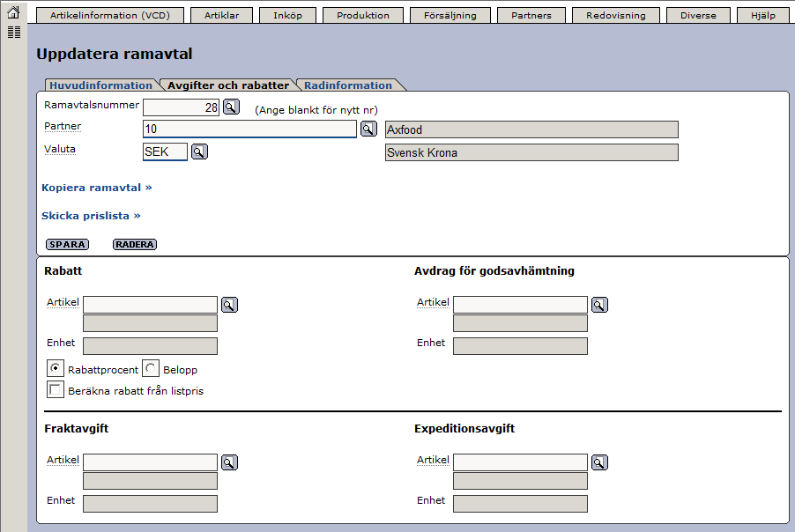Select the Avgifter och rabatter tab
The image size is (795, 532).
pos(228,85)
